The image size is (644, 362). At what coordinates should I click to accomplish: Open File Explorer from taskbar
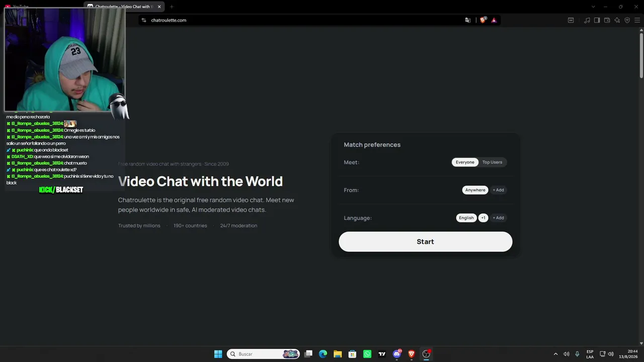[x=338, y=354]
